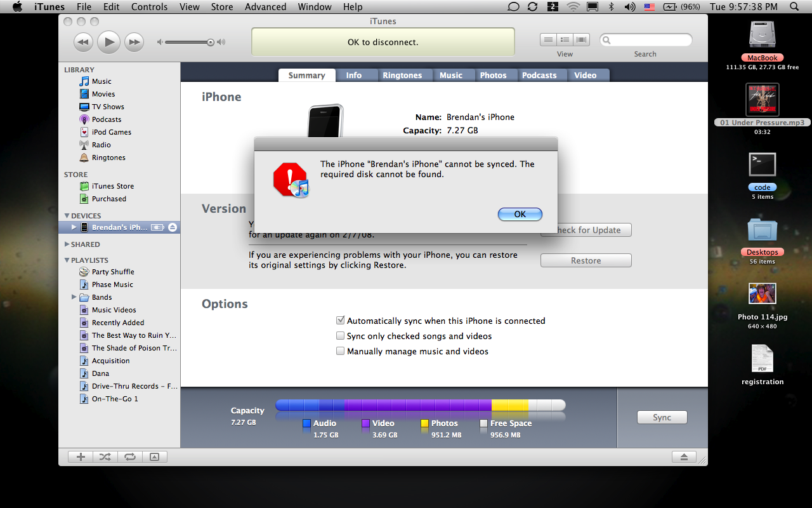Open the Radio source
Viewport: 812px width, 508px height.
95,145
